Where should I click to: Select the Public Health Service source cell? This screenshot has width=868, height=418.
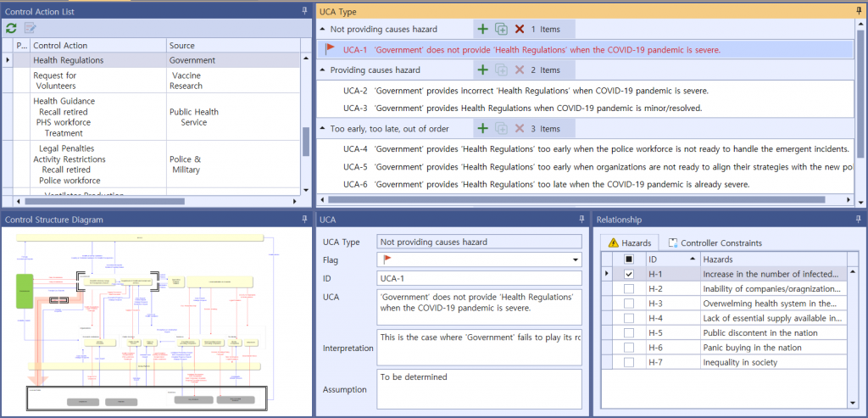(x=234, y=117)
